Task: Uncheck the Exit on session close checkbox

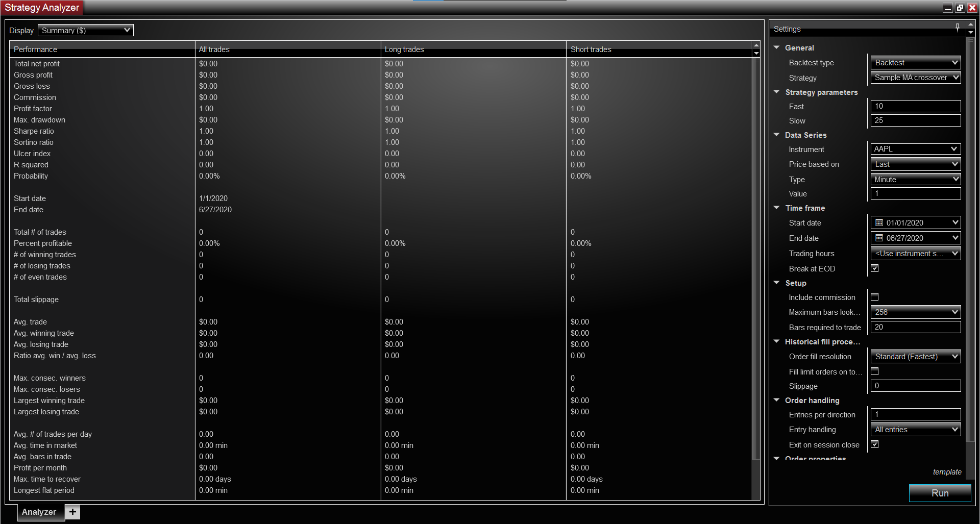Action: coord(875,444)
